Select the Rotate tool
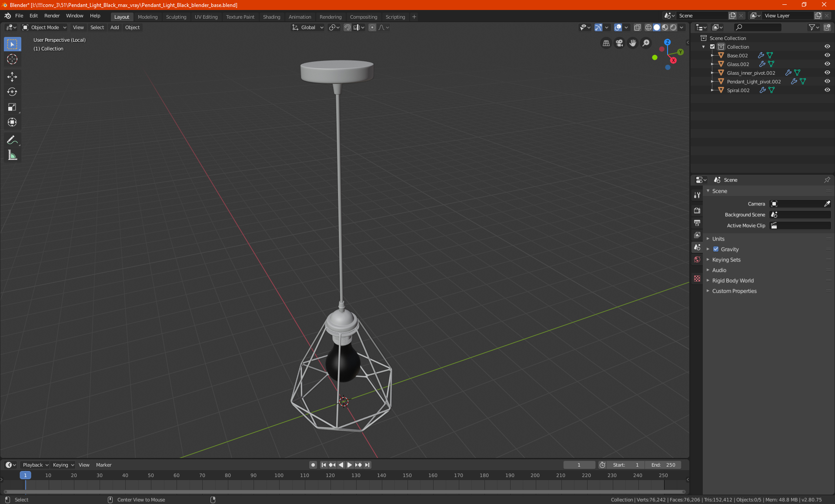This screenshot has width=835, height=504. [12, 92]
